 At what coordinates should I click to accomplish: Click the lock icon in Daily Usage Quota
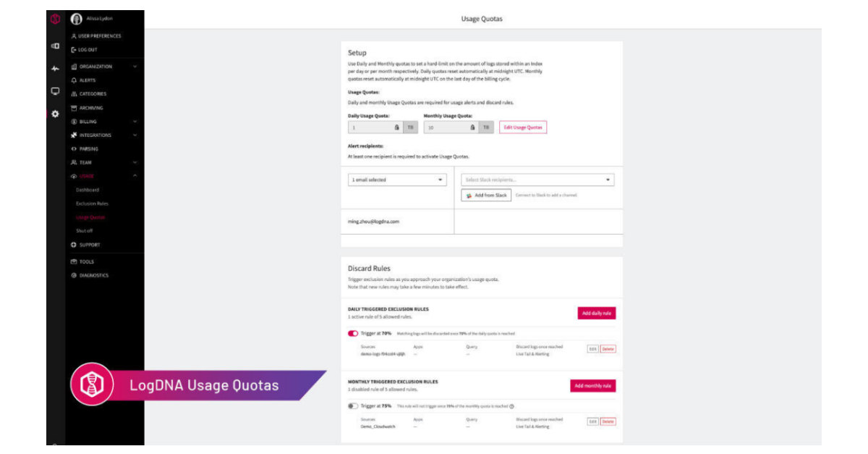pyautogui.click(x=396, y=127)
